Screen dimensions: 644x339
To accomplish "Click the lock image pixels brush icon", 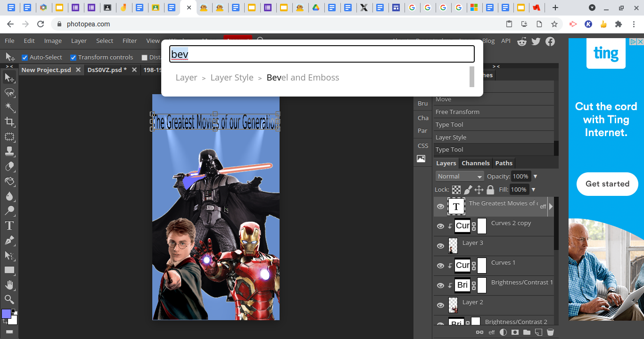I will (x=468, y=190).
